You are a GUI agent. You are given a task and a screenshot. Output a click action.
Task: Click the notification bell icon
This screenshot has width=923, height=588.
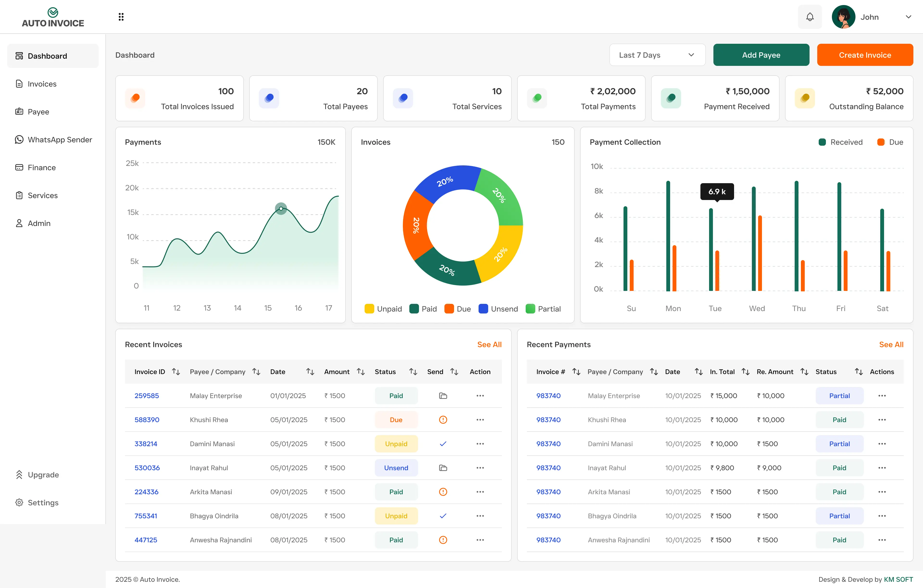810,17
